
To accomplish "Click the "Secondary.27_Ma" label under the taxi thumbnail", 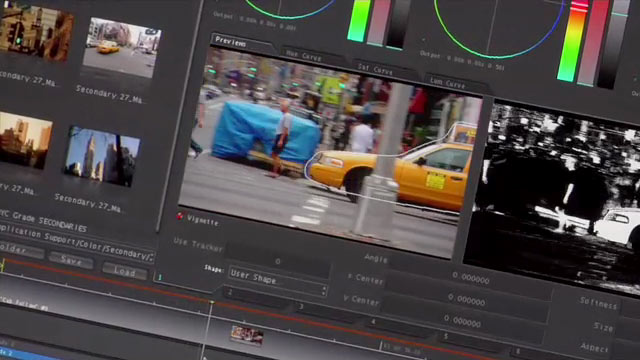I will (x=110, y=94).
